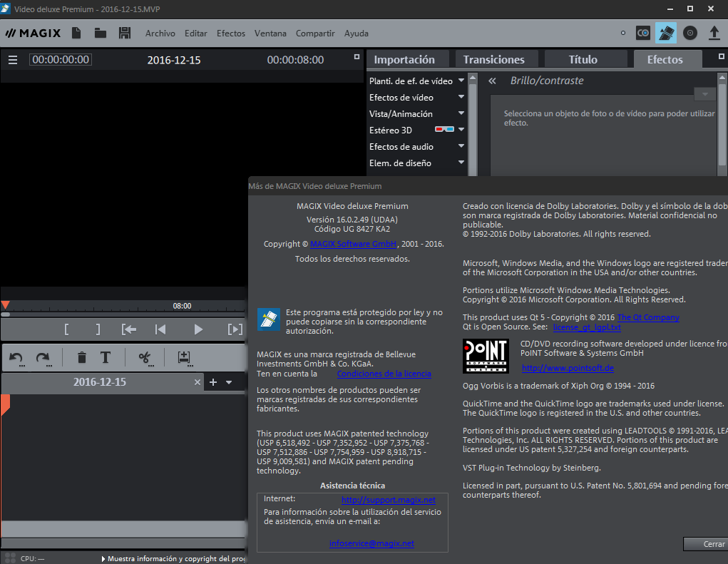Redo the last undone action
Screen dimensions: 728x564
click(x=43, y=358)
